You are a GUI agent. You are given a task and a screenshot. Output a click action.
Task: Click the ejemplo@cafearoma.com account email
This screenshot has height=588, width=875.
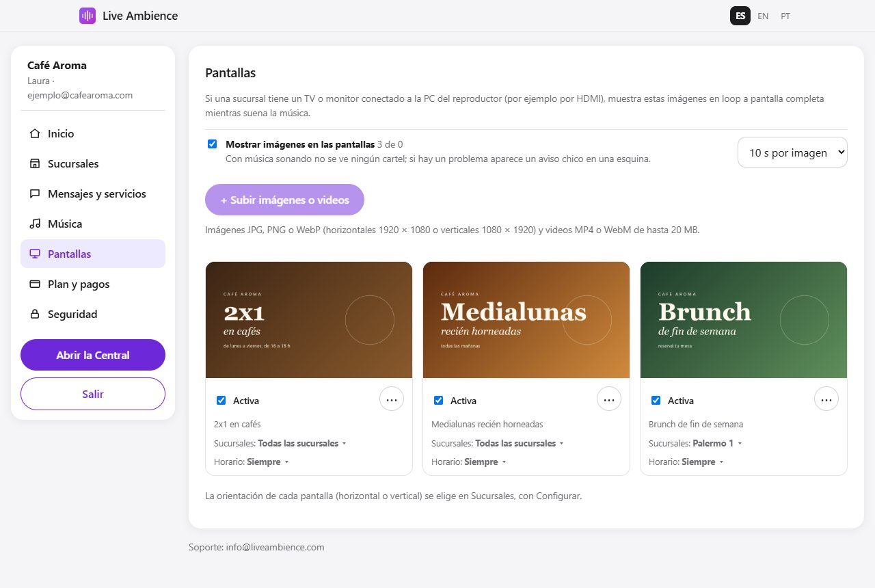[80, 95]
